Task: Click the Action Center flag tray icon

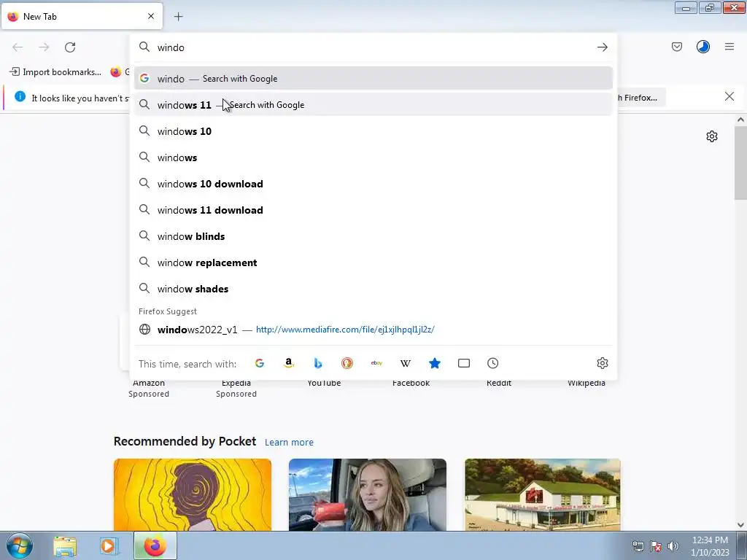Action: point(656,546)
